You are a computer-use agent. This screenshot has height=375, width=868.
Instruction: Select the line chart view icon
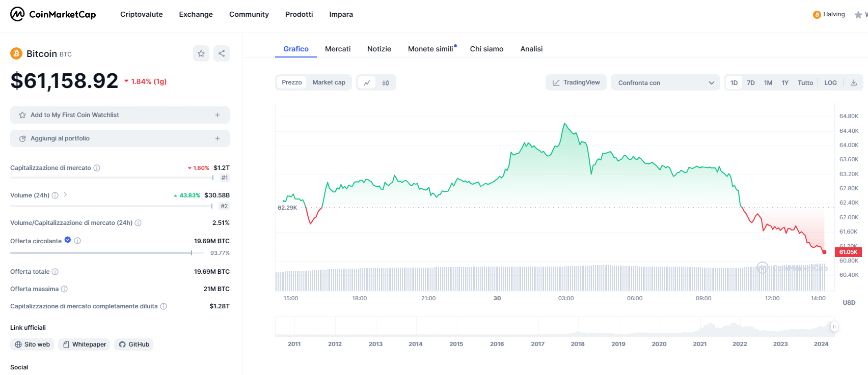click(x=367, y=82)
